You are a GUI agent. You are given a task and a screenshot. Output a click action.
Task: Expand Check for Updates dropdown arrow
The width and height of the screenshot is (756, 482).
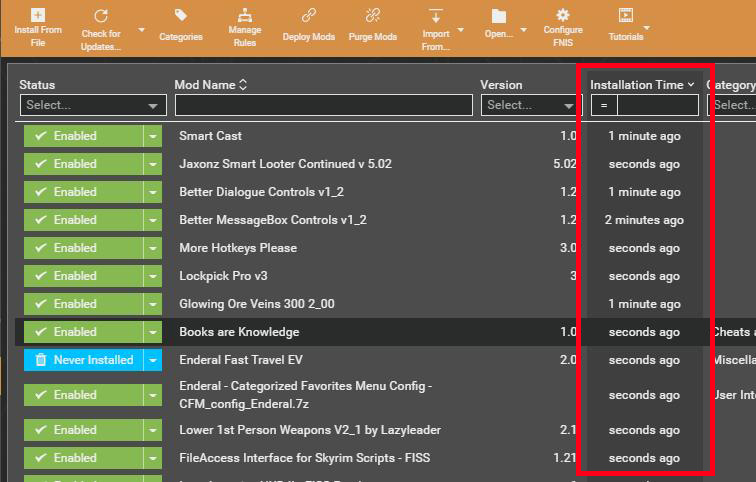[141, 30]
